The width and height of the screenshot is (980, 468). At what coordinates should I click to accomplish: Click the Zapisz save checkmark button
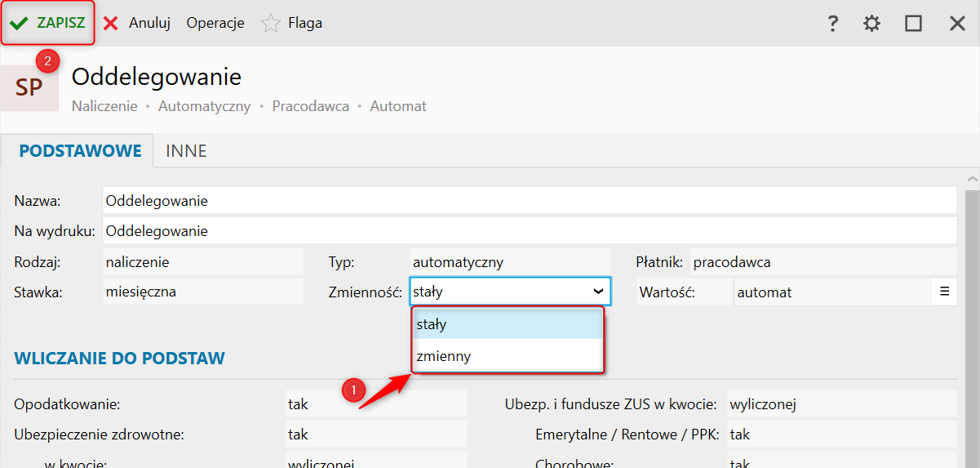47,23
